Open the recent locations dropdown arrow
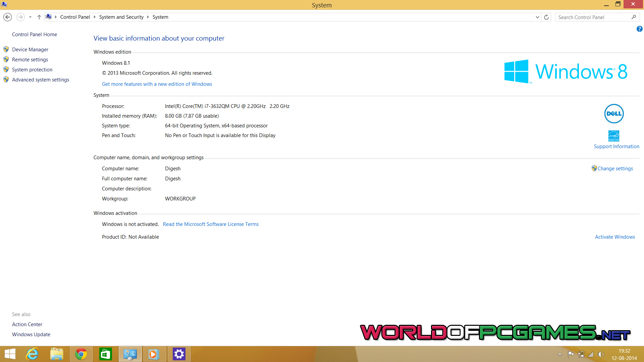Image resolution: width=644 pixels, height=362 pixels. pos(30,17)
